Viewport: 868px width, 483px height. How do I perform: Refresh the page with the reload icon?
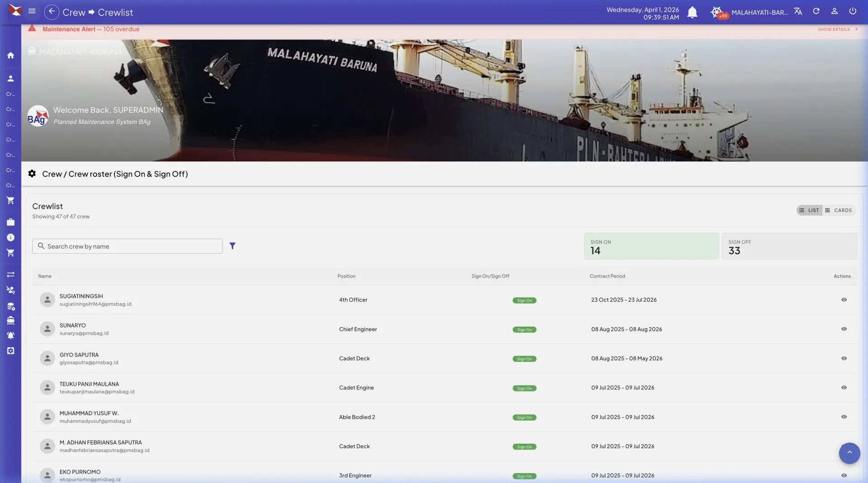coord(816,11)
